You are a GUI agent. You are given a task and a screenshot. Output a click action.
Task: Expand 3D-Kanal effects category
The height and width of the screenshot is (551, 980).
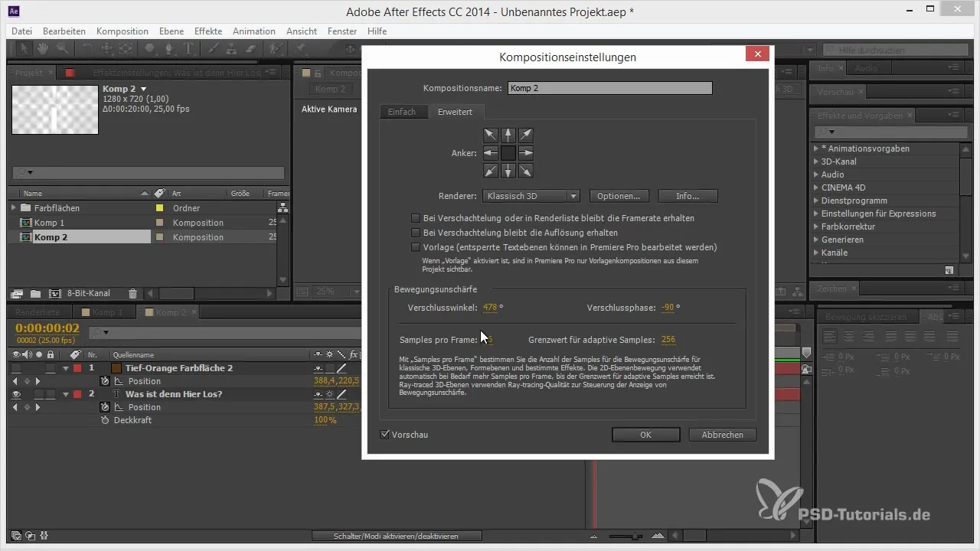point(815,161)
